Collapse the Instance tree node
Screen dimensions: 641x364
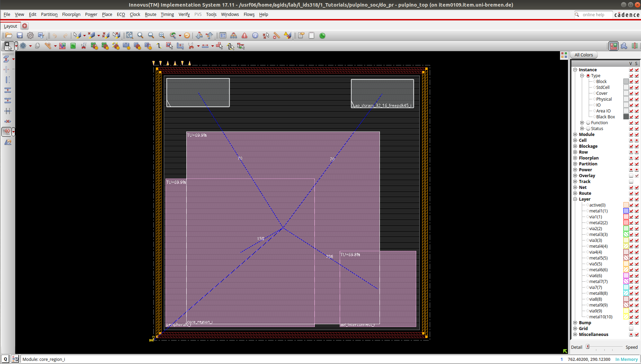point(575,70)
